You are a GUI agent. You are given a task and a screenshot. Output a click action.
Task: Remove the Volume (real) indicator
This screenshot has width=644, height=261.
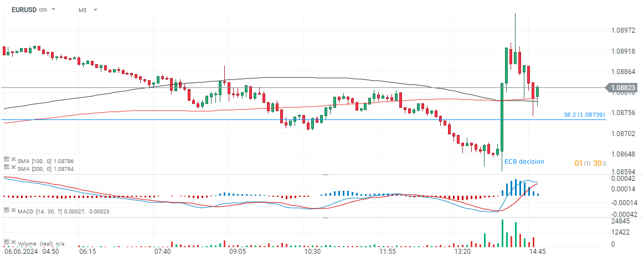(x=13, y=242)
